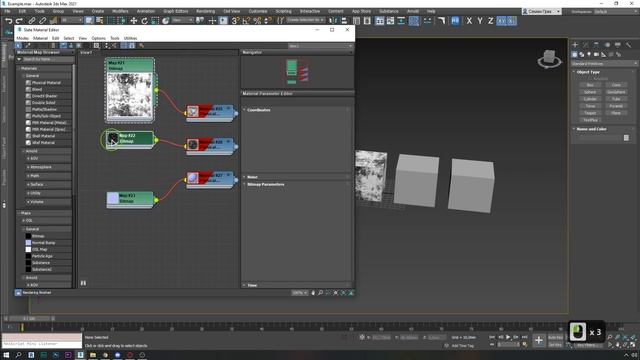Open Slate editor Options menu
The image size is (640, 360).
click(x=98, y=38)
